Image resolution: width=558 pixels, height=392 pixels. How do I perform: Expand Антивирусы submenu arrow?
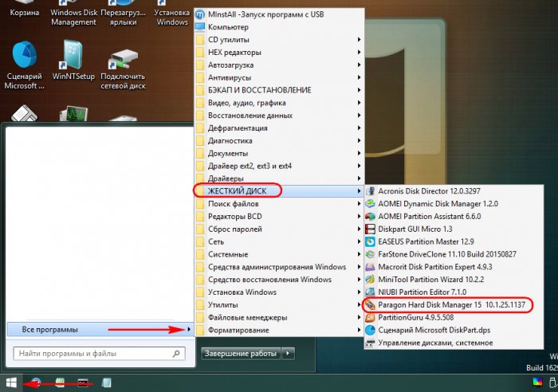point(359,77)
